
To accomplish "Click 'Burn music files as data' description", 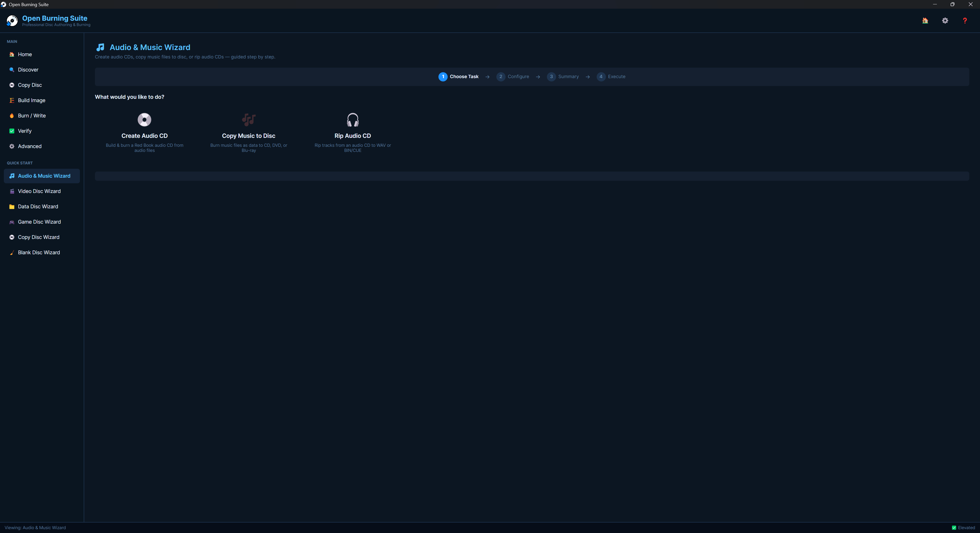I will click(249, 148).
